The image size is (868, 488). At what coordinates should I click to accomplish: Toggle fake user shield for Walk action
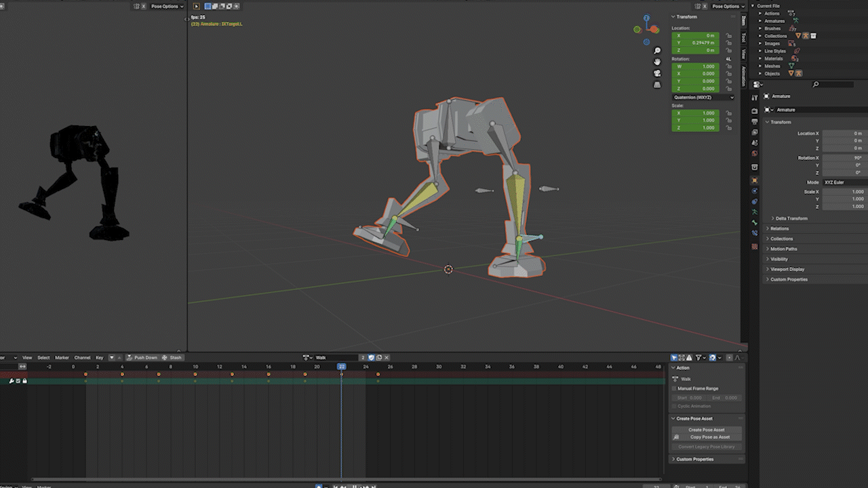(x=372, y=357)
